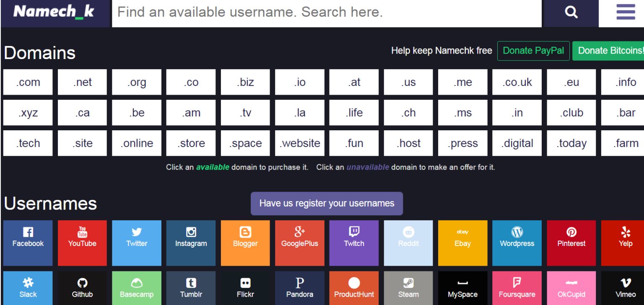Select the Pinterest tile

(x=571, y=243)
